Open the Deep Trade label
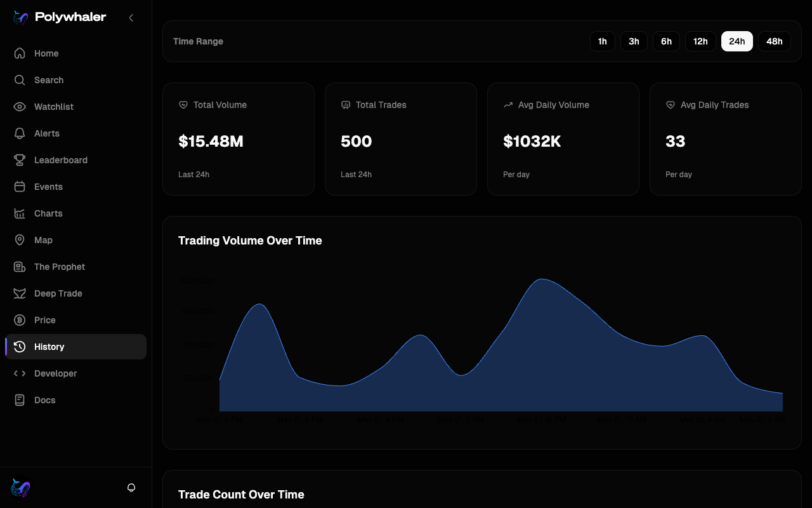The height and width of the screenshot is (508, 812). click(58, 293)
